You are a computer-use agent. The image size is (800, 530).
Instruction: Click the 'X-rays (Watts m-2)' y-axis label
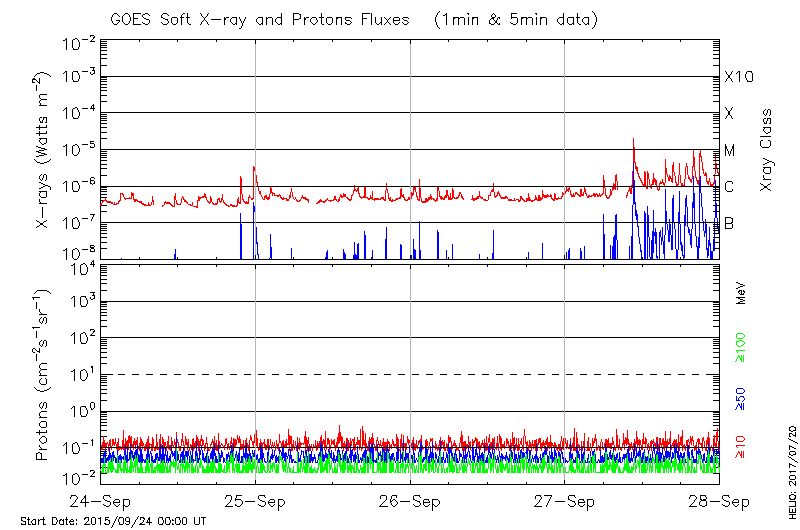[x=44, y=150]
